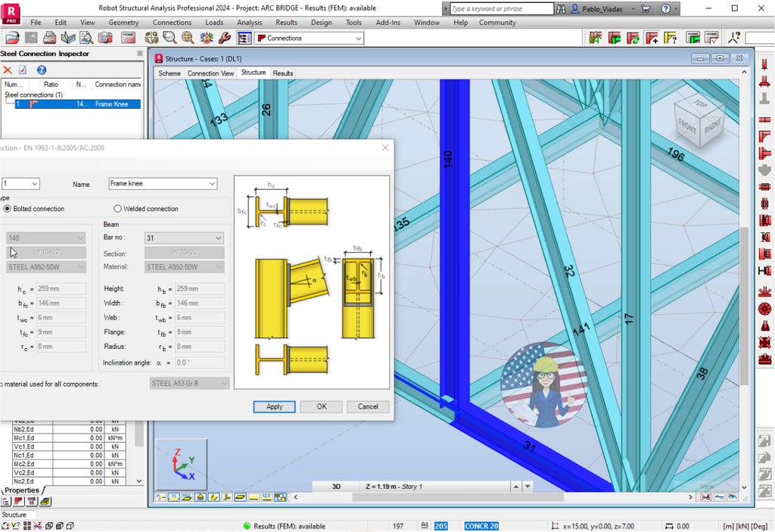This screenshot has width=775, height=532.
Task: Toggle the checkbox in the Connection Inspector toolbar
Action: (x=22, y=70)
